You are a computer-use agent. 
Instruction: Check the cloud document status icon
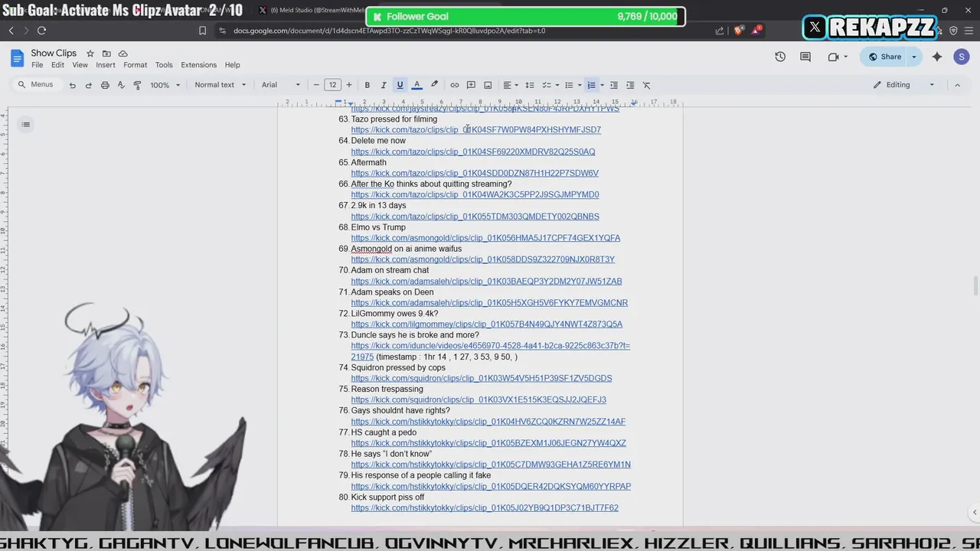(x=123, y=54)
